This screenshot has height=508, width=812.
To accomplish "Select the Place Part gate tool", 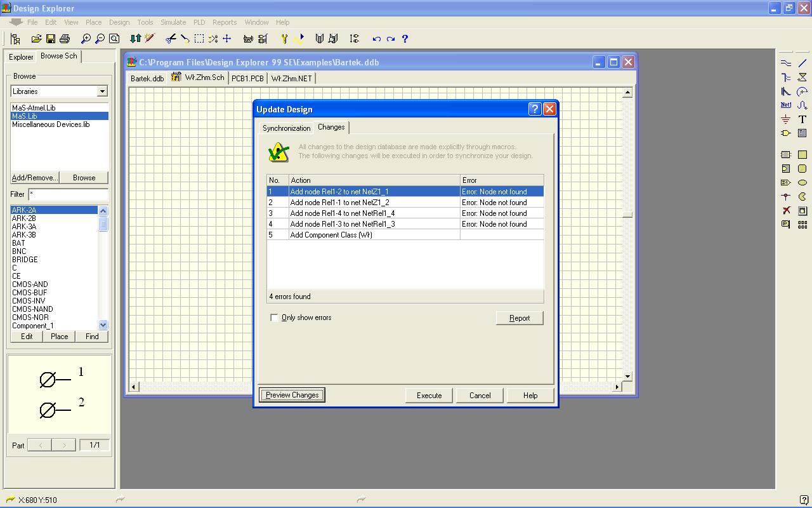I will coord(786,133).
